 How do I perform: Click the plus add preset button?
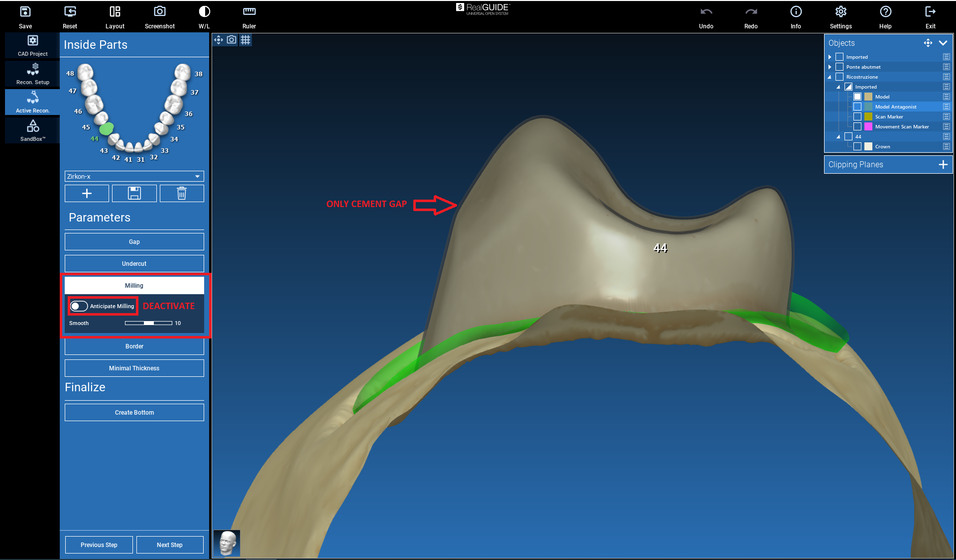(87, 193)
